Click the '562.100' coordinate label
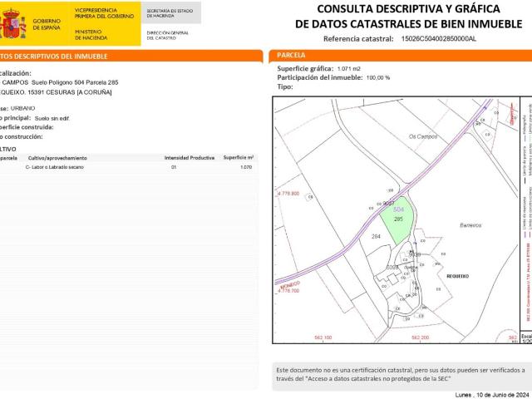 [323, 337]
